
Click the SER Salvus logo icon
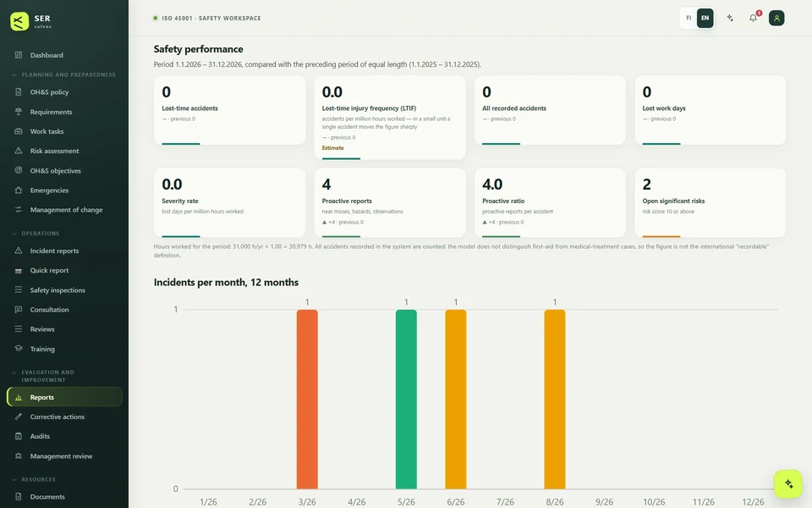pos(19,21)
